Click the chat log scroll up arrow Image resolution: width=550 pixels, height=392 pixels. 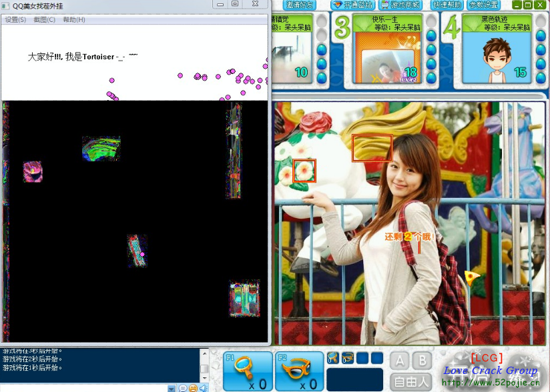tap(204, 353)
